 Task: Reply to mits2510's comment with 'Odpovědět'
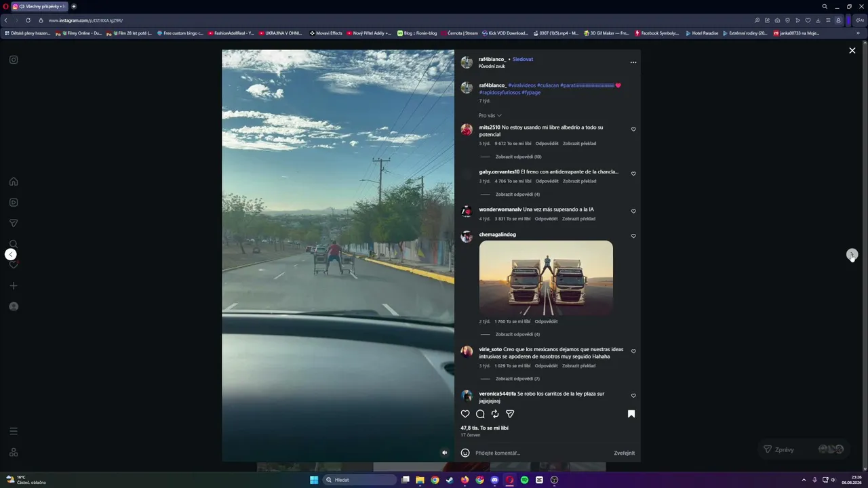click(547, 144)
